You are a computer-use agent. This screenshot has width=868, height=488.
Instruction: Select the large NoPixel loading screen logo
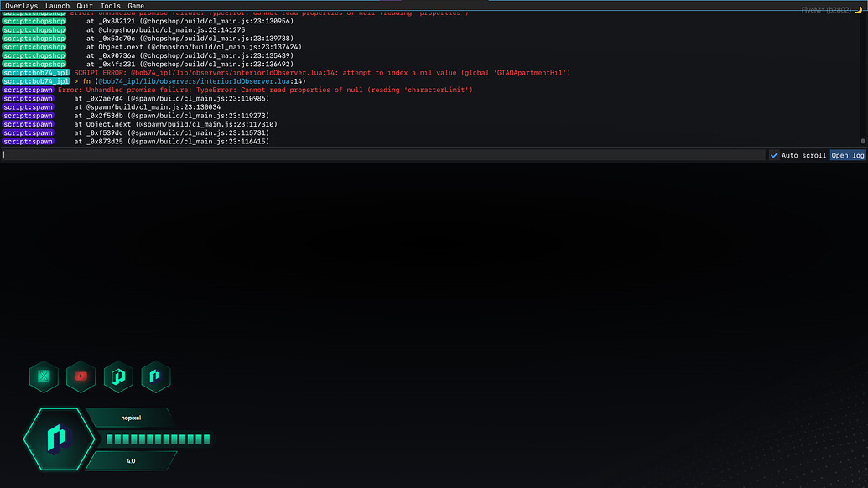pos(57,439)
